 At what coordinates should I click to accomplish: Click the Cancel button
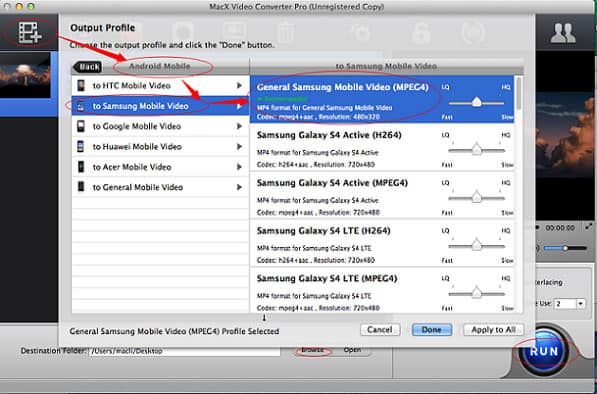click(380, 330)
